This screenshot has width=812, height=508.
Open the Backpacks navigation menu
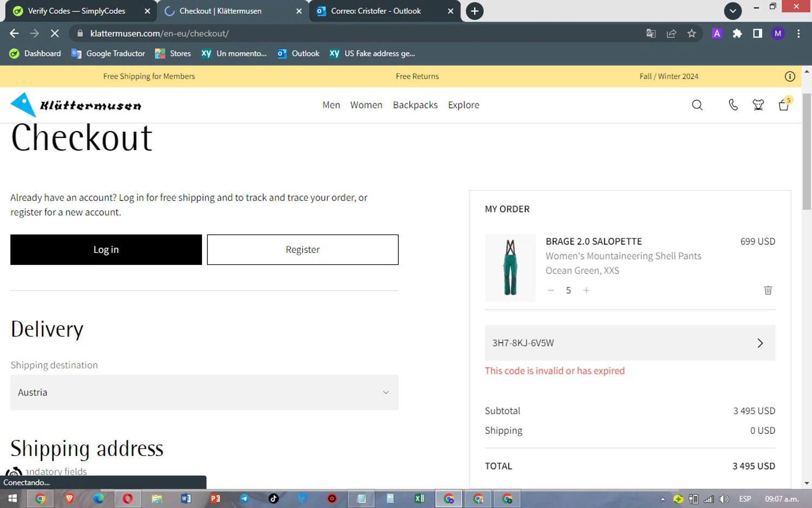(415, 105)
